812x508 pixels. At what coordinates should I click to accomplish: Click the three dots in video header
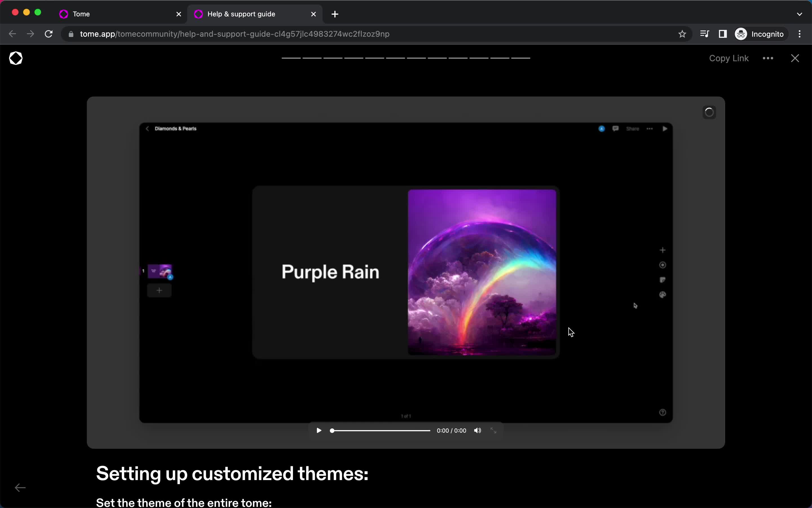[650, 129]
